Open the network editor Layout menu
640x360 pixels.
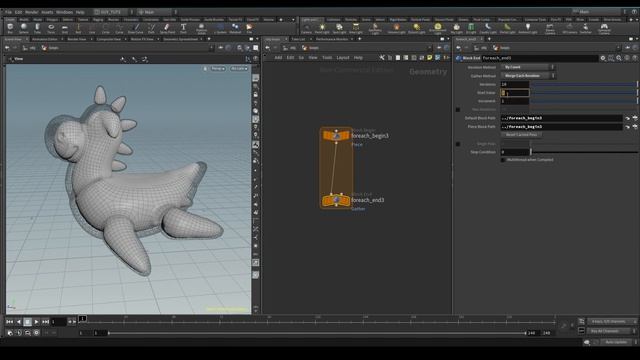(343, 58)
